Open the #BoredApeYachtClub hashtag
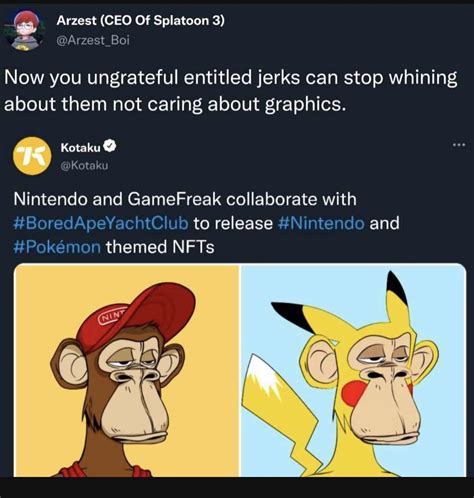The height and width of the screenshot is (498, 474). (101, 223)
